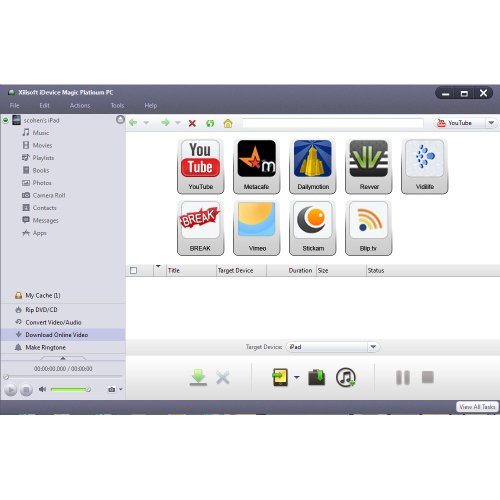Collapse the scohen's iPad device tree
The image size is (500, 500).
(x=5, y=120)
